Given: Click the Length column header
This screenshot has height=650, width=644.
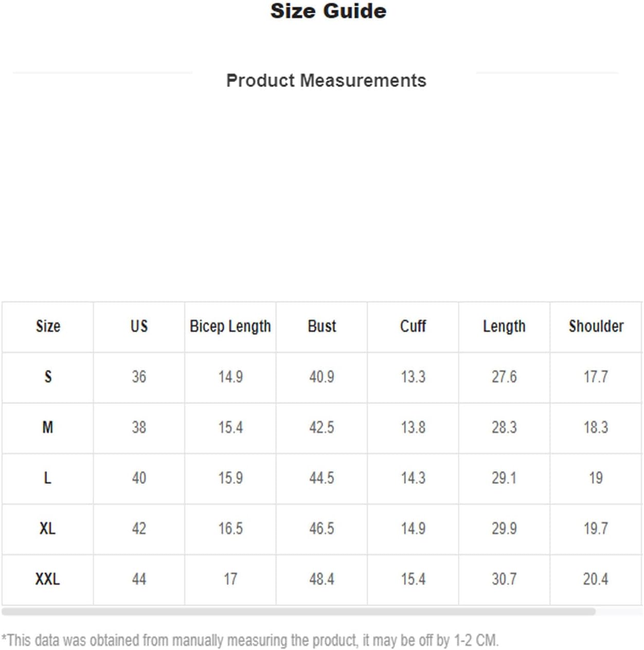Looking at the screenshot, I should 504,327.
